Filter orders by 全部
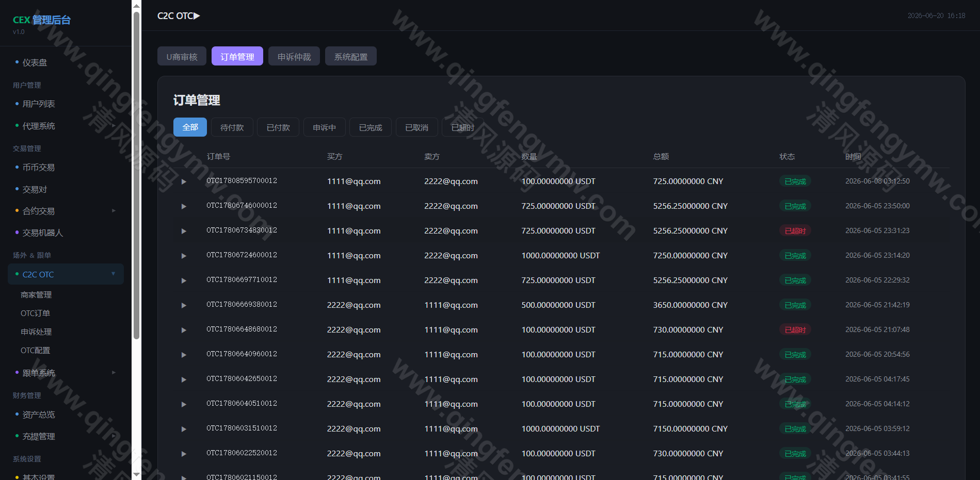Viewport: 980px width, 480px height. (x=190, y=127)
